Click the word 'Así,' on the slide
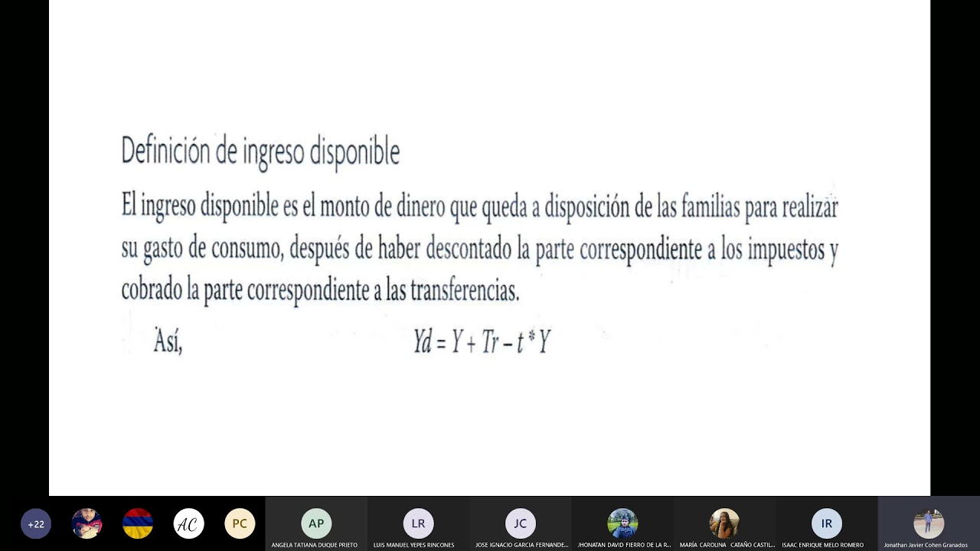980x551 pixels. tap(168, 341)
